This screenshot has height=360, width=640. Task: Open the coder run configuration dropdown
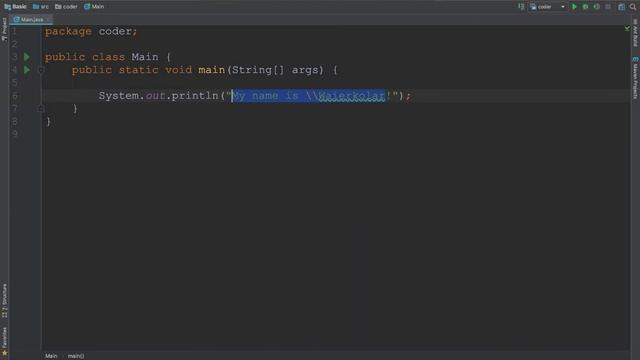pos(547,7)
